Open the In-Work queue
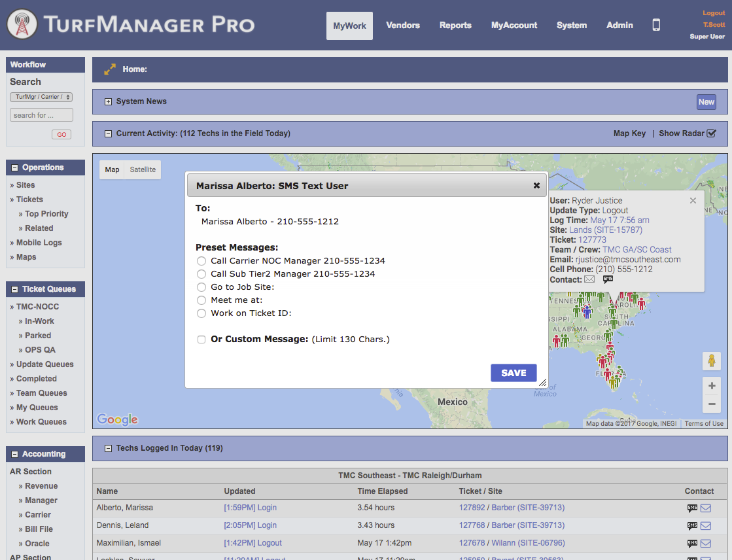 pyautogui.click(x=39, y=321)
